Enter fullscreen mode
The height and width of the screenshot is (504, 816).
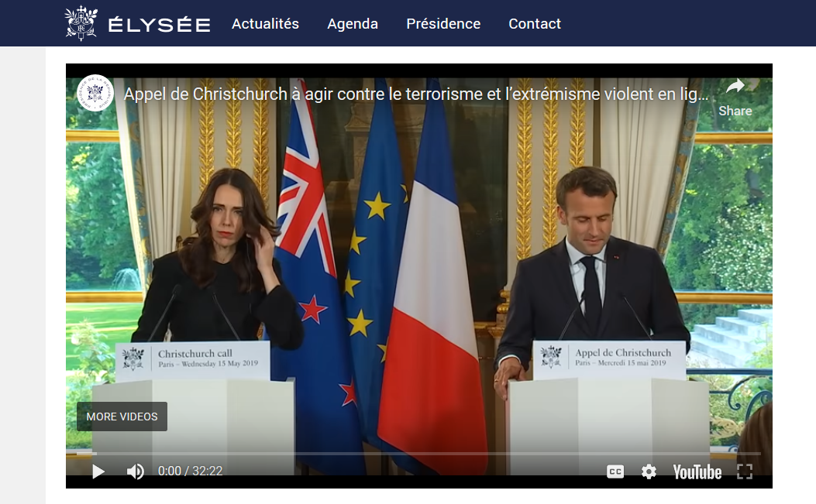point(745,471)
